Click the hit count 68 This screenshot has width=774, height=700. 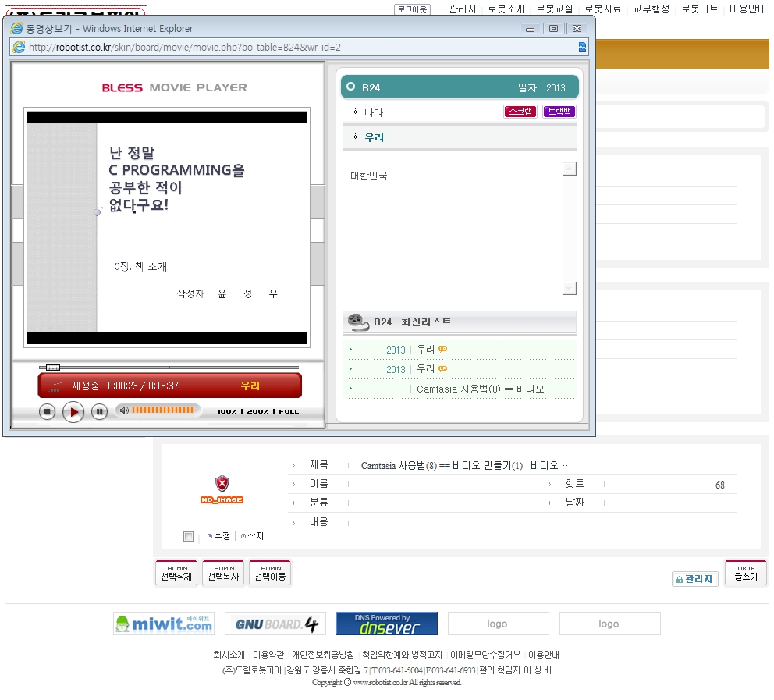pyautogui.click(x=720, y=485)
